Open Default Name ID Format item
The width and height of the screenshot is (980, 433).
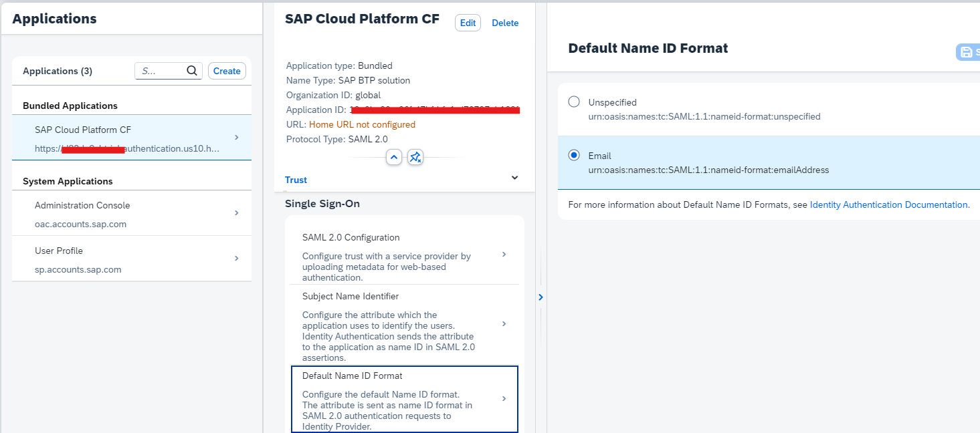tap(404, 400)
